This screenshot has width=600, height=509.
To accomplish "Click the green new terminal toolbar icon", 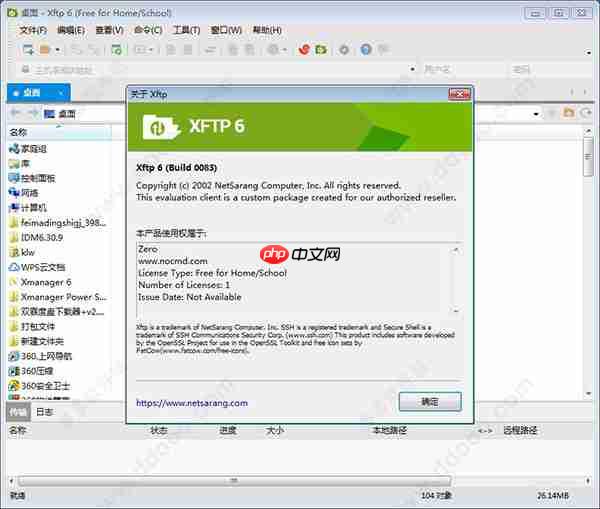I will point(116,49).
